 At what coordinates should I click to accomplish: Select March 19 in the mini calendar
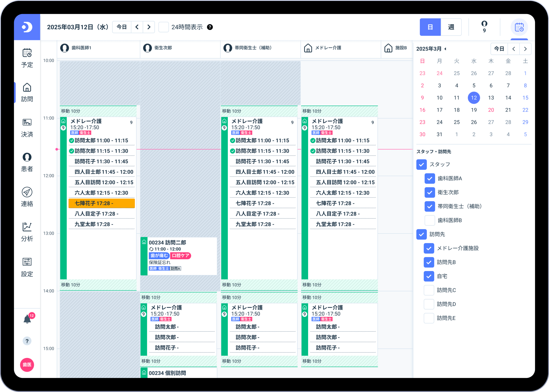[474, 110]
